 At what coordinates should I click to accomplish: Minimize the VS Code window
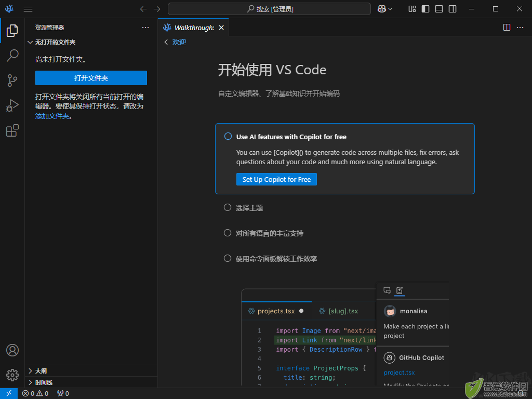[x=472, y=9]
